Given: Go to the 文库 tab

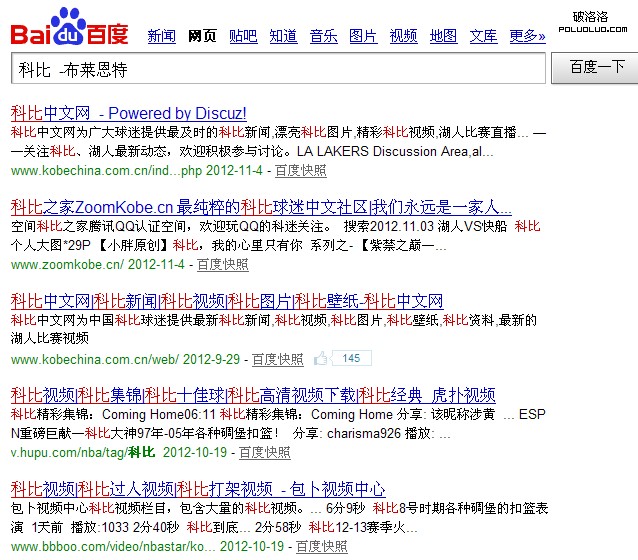Looking at the screenshot, I should (483, 36).
